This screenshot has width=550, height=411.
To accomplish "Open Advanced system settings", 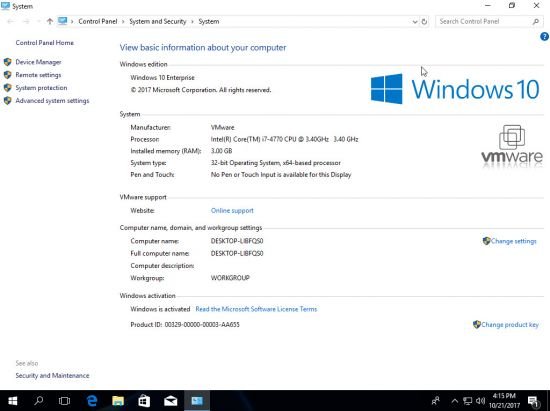I will click(52, 101).
